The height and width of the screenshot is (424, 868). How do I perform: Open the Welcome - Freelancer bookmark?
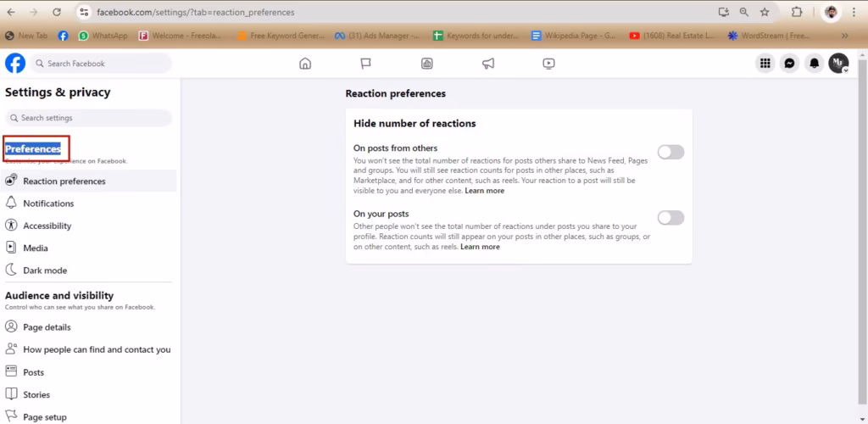point(181,36)
